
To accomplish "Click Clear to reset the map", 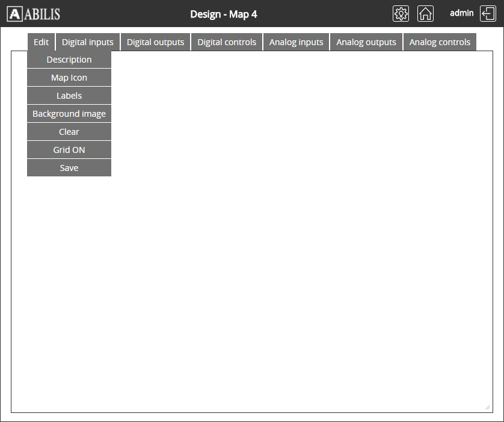I will pyautogui.click(x=69, y=132).
